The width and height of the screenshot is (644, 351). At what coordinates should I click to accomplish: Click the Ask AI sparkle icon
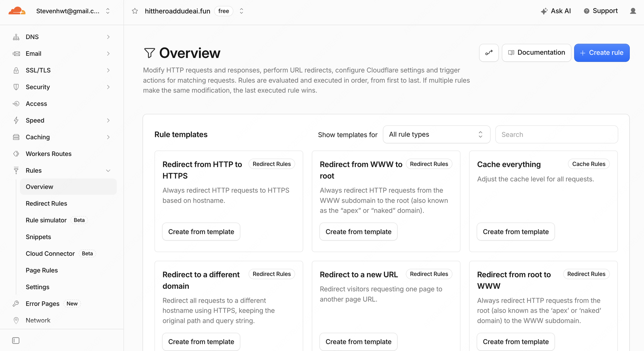point(544,11)
